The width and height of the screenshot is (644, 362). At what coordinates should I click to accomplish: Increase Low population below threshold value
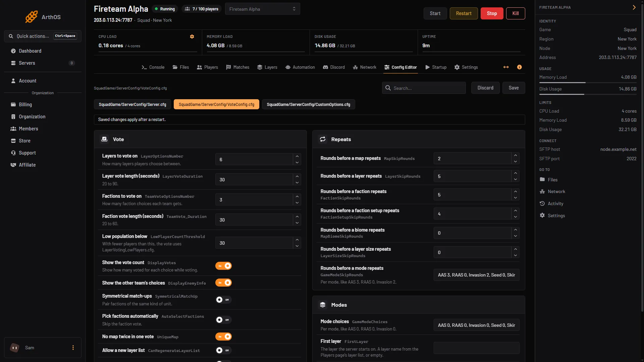tap(297, 240)
